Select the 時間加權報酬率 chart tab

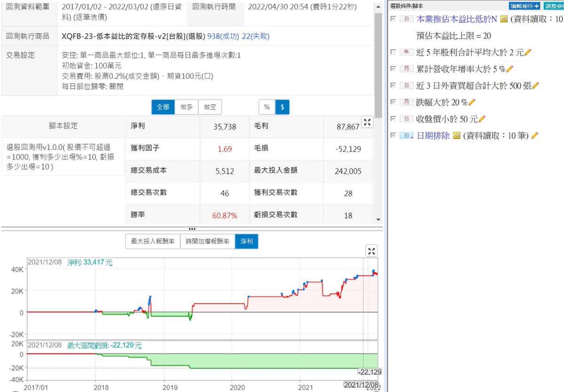[207, 241]
